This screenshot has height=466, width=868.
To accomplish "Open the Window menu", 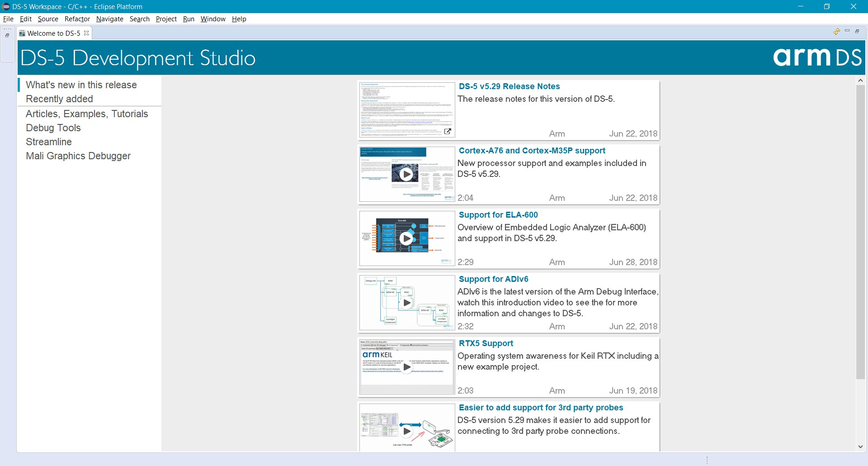I will click(213, 19).
